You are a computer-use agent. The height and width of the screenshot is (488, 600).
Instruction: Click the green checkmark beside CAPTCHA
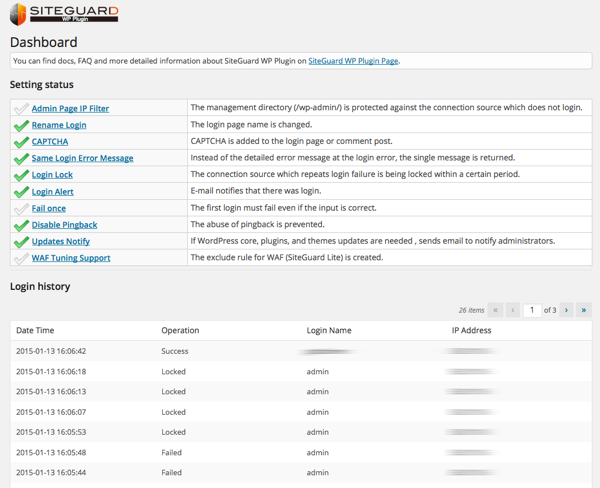[21, 142]
